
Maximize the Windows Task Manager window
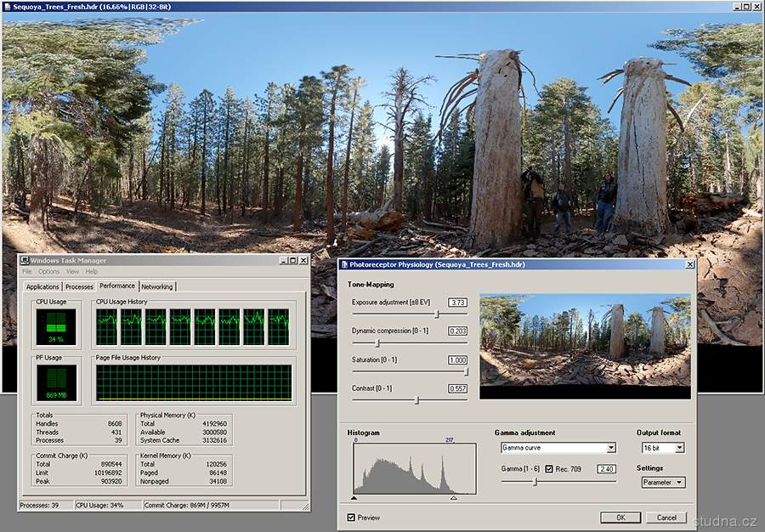[x=292, y=260]
